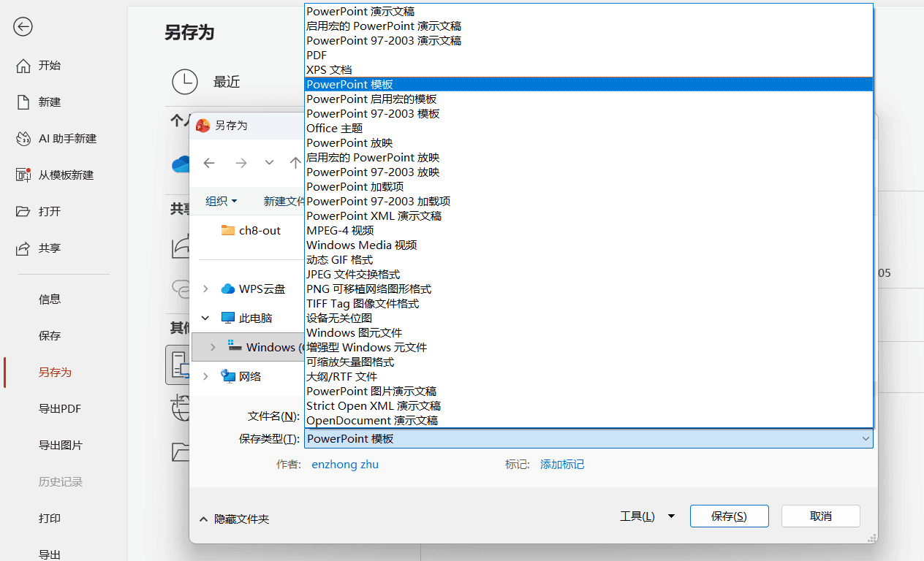
Task: Select MPEG-4 视频 format option
Action: (588, 230)
